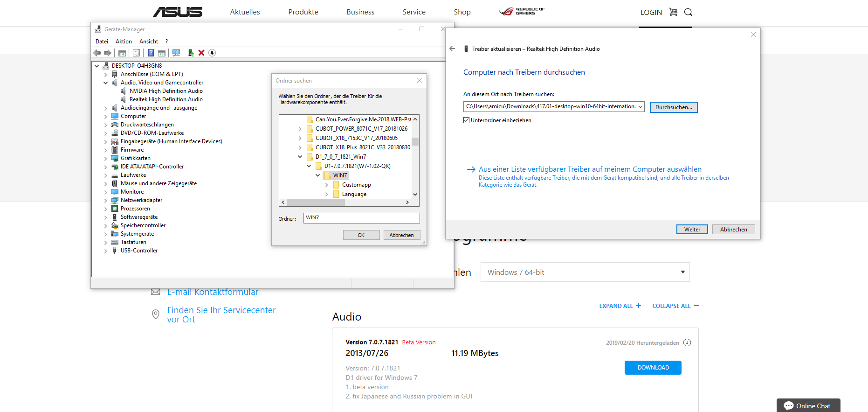This screenshot has width=868, height=412.
Task: Click the folder tree scroll down arrow
Action: [x=415, y=195]
